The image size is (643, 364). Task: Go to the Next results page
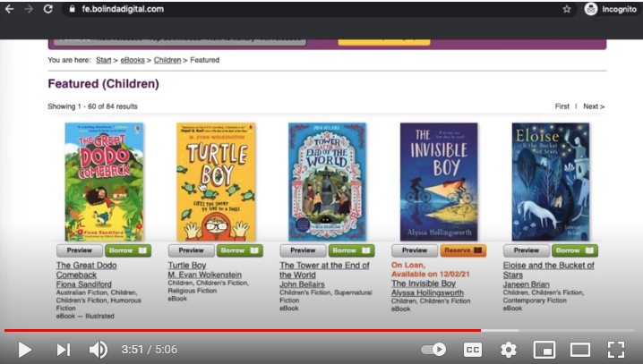click(x=594, y=106)
